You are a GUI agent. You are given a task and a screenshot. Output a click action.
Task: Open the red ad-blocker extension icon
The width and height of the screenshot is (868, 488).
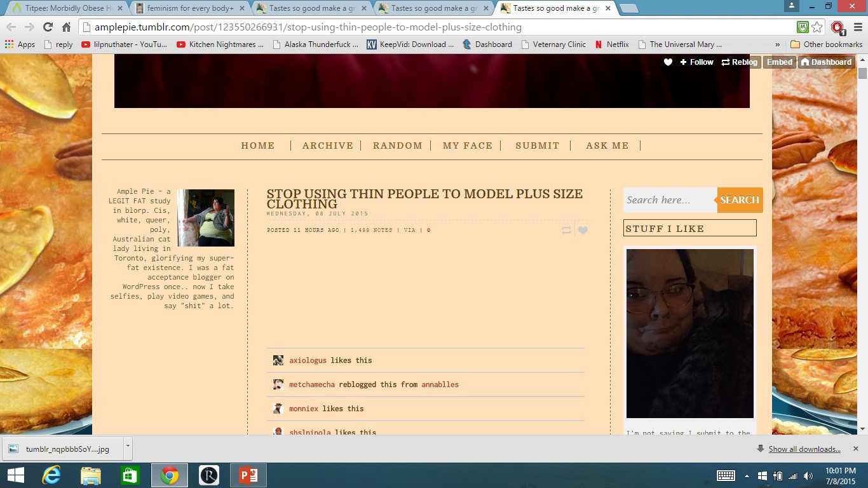[x=837, y=27]
